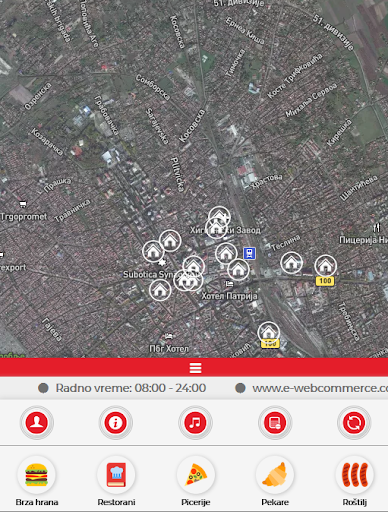The width and height of the screenshot is (388, 512).
Task: Click the Radno vreme hours text
Action: pyautogui.click(x=131, y=388)
